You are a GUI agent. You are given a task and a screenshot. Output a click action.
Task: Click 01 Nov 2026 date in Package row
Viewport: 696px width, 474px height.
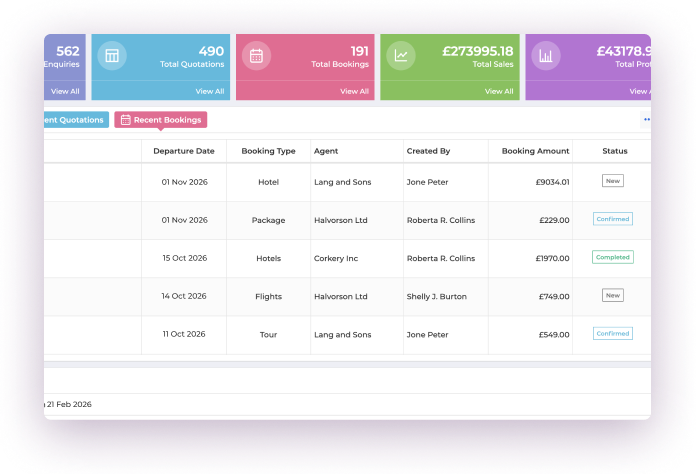coord(184,220)
